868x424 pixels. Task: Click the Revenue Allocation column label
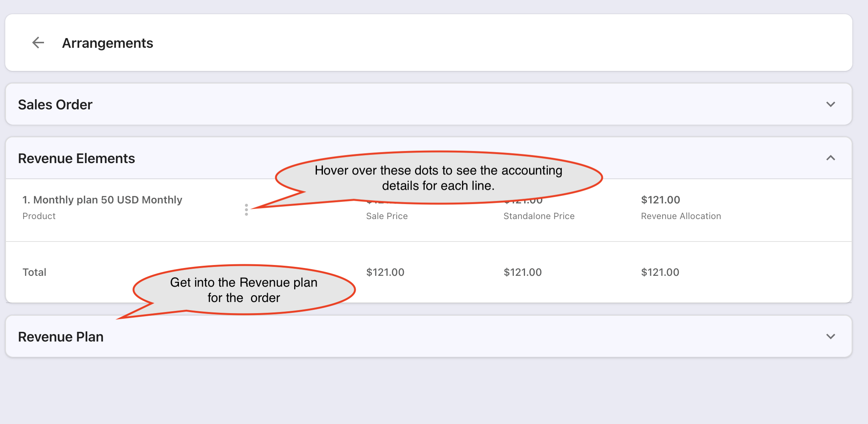pyautogui.click(x=681, y=216)
